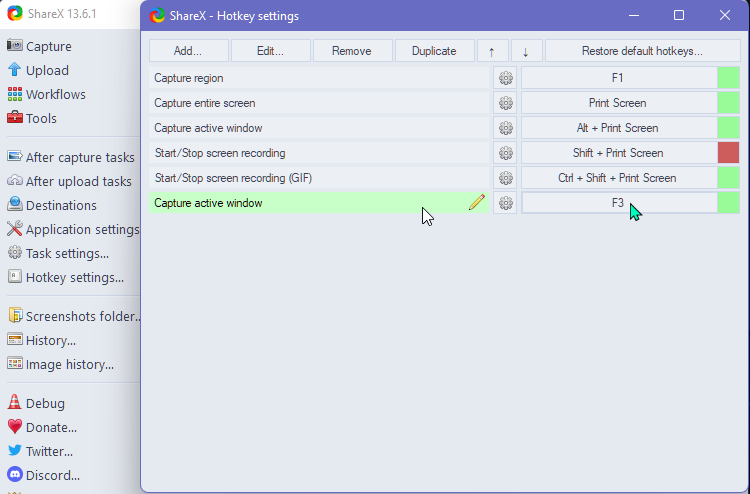750x494 pixels.
Task: Change the F3 hotkey binding
Action: [x=618, y=203]
